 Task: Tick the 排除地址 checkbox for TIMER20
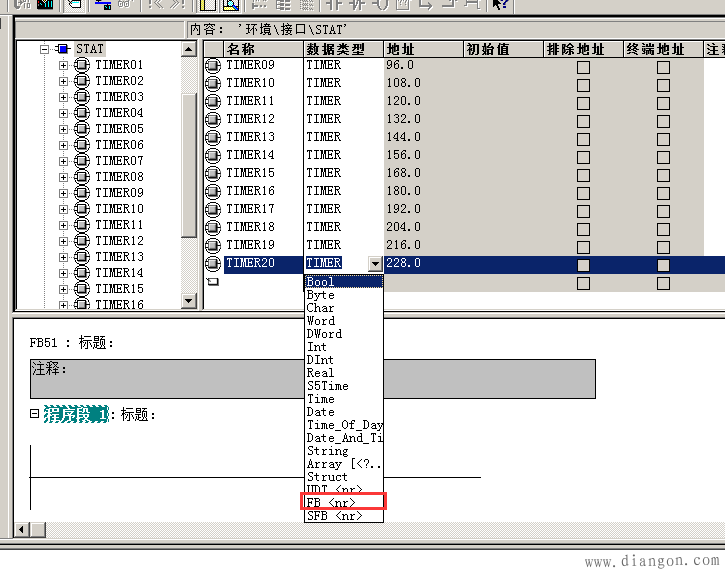[584, 265]
